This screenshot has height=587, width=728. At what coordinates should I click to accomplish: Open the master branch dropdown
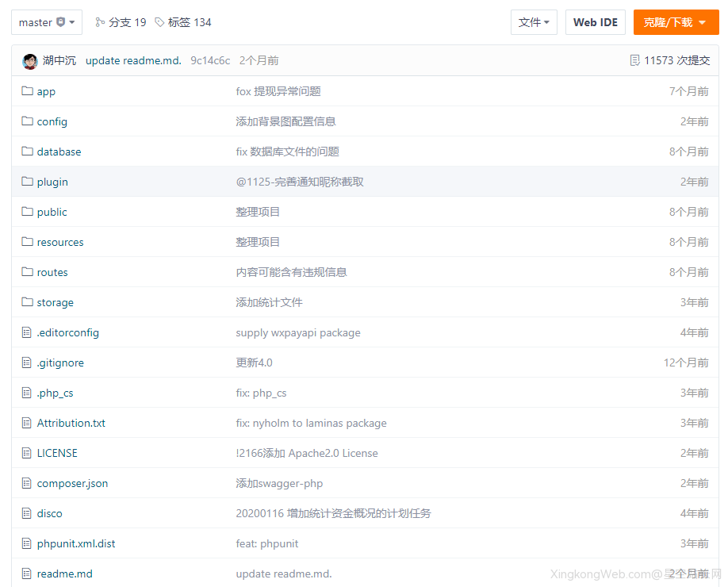(47, 22)
